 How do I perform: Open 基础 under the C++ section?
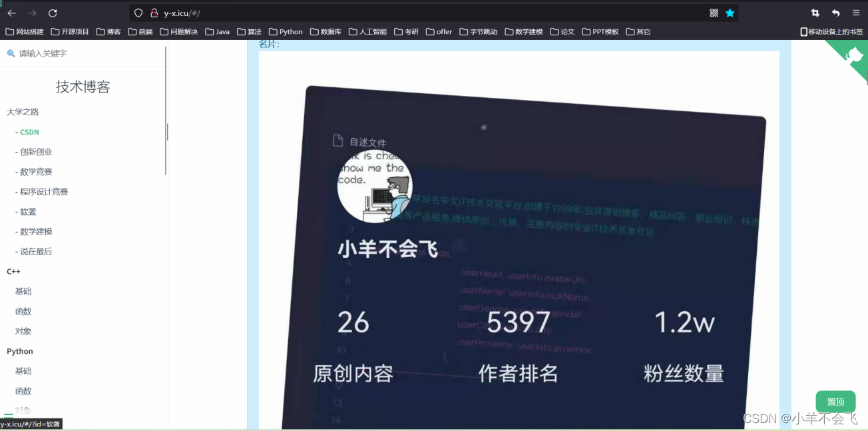[23, 292]
